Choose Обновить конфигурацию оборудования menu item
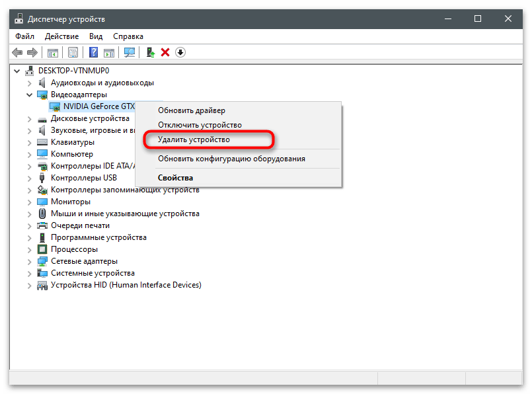Screen dimensions: 532x394 click(x=239, y=159)
